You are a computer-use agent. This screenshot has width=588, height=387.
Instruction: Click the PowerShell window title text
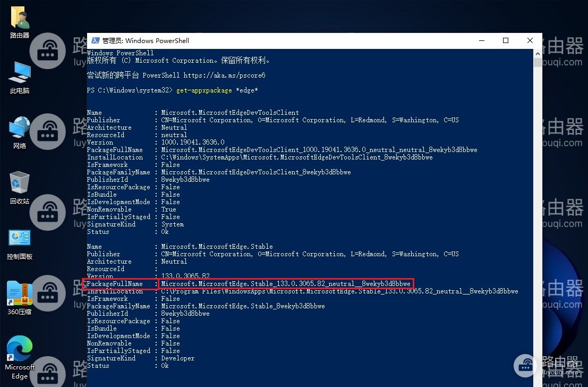[146, 40]
